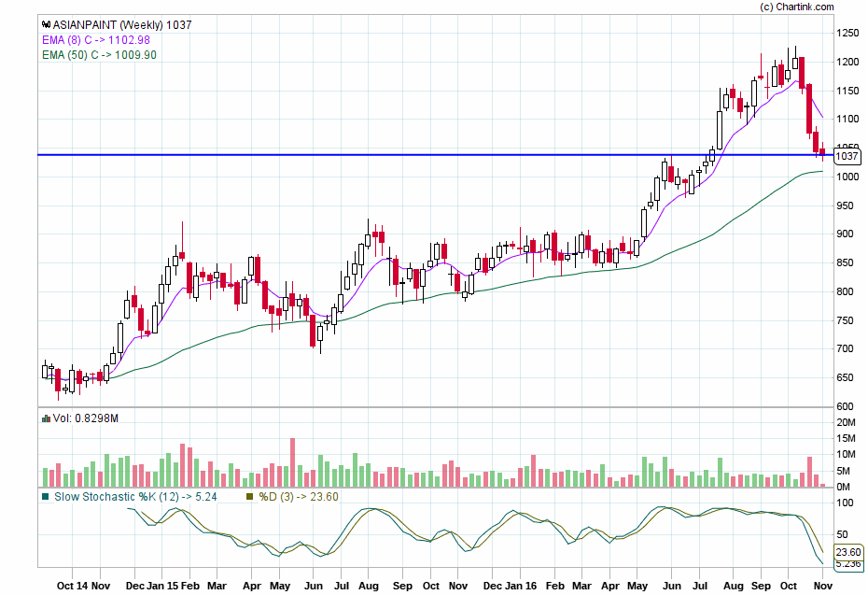Click the Slow Stochastic %K (12) label
The image size is (868, 595).
(x=117, y=497)
